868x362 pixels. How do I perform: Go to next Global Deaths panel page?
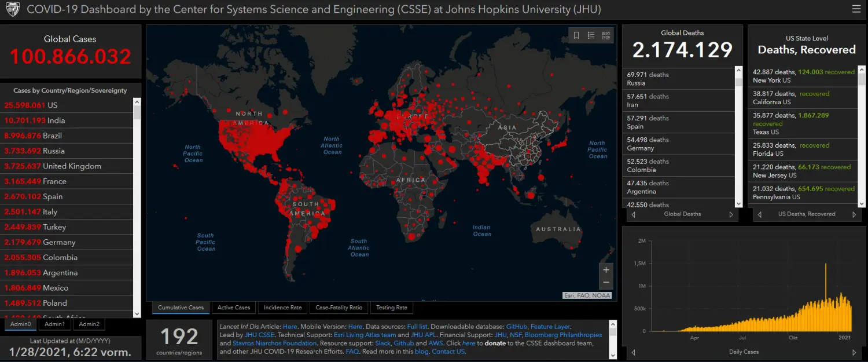coord(731,214)
